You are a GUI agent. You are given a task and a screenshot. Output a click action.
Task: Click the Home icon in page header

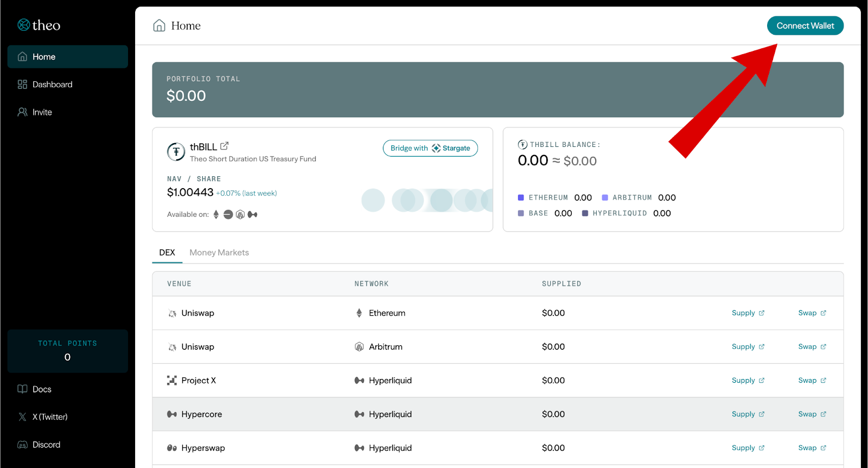tap(159, 25)
